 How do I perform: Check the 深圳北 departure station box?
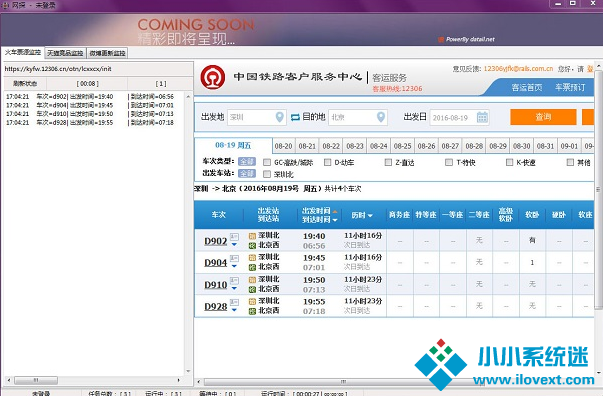pos(267,174)
